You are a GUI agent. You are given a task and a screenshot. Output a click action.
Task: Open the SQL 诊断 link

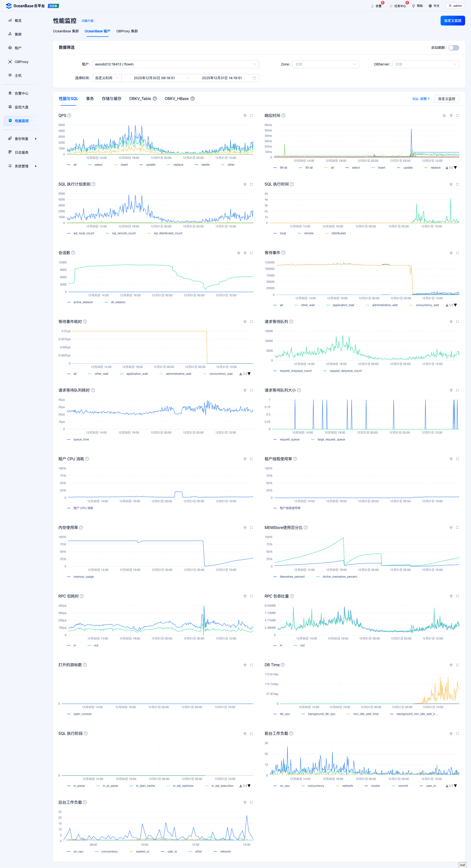click(420, 99)
